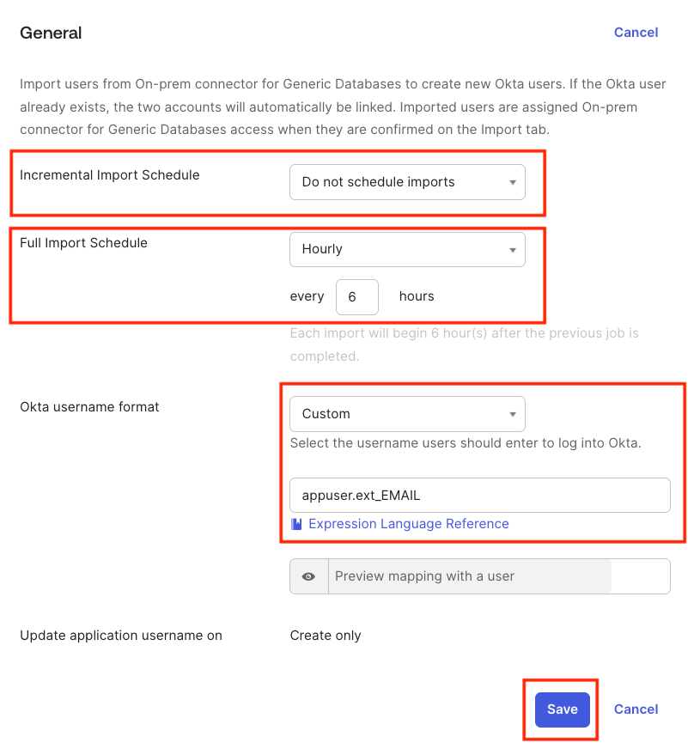Click the eye icon for preview mapping
This screenshot has height=749, width=700.
(x=309, y=576)
